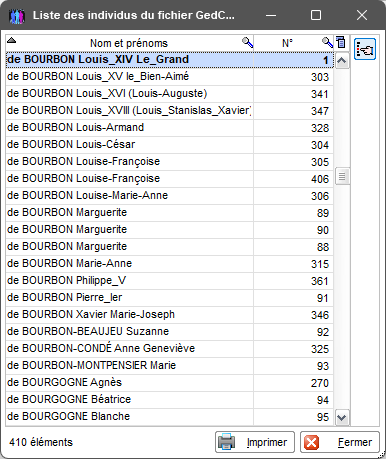386x459 pixels.
Task: Select de BOURBON Louis_XVI (Louis-Auguste)
Action: [x=169, y=94]
